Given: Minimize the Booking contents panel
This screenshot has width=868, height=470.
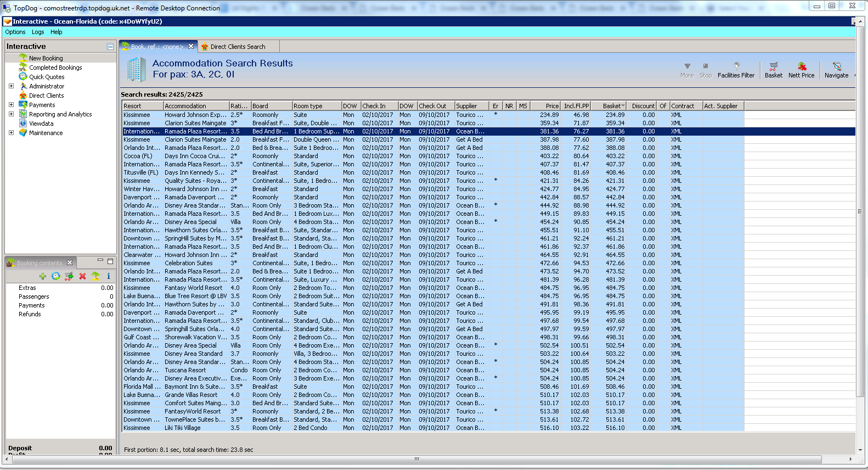Looking at the screenshot, I should (100, 260).
